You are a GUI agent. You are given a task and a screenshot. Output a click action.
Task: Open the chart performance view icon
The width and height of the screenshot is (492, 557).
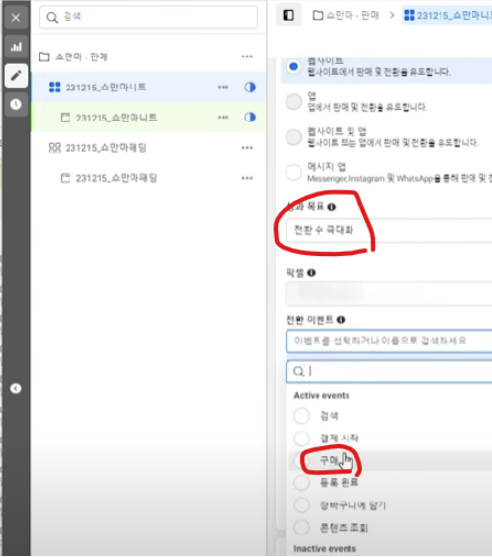pyautogui.click(x=16, y=47)
